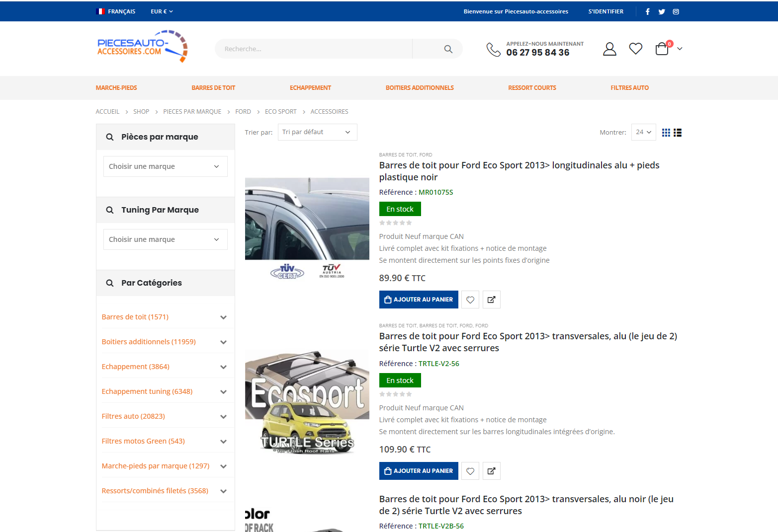Add TRTLE-V2-56 bars to cart
This screenshot has width=778, height=532.
click(419, 471)
